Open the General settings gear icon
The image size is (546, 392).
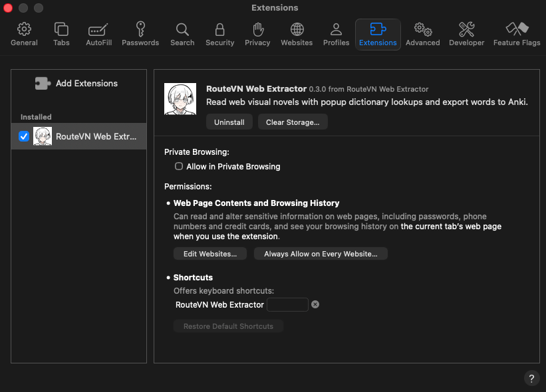24,29
